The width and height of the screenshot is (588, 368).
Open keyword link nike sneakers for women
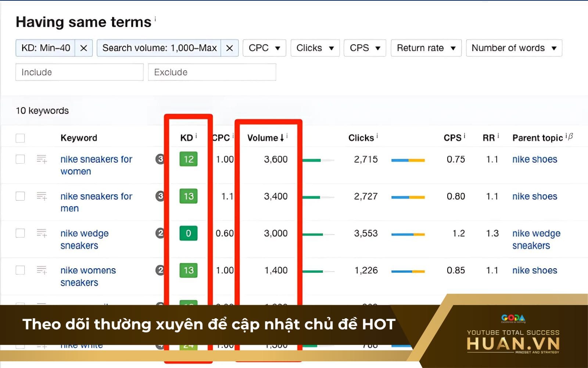(x=96, y=165)
